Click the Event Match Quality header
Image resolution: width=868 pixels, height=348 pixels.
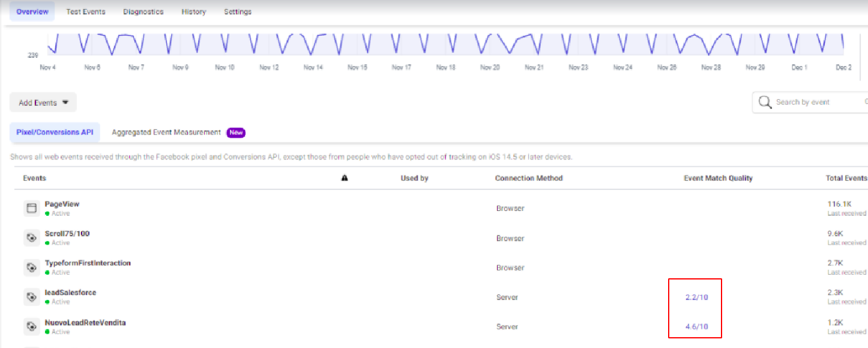tap(718, 178)
